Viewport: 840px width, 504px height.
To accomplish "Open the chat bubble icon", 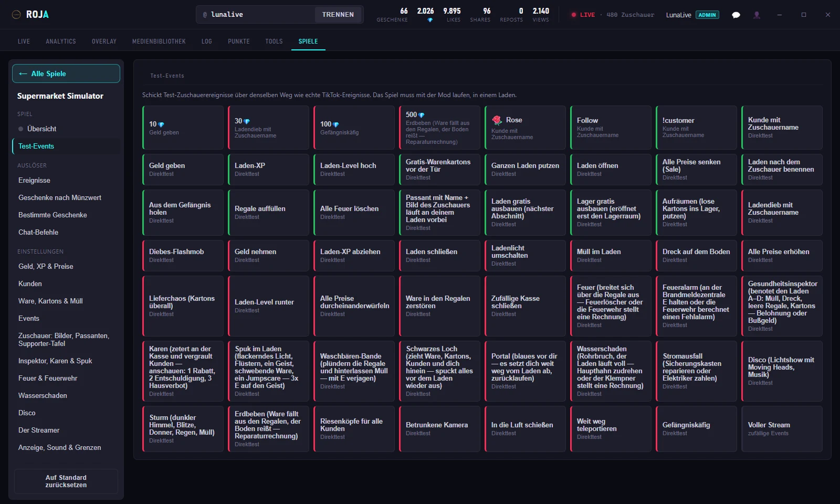I will (x=736, y=15).
